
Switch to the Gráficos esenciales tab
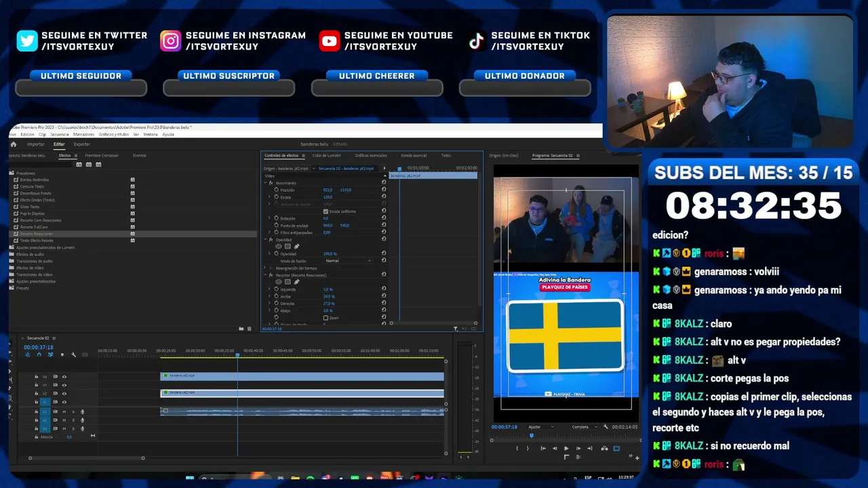pos(371,155)
